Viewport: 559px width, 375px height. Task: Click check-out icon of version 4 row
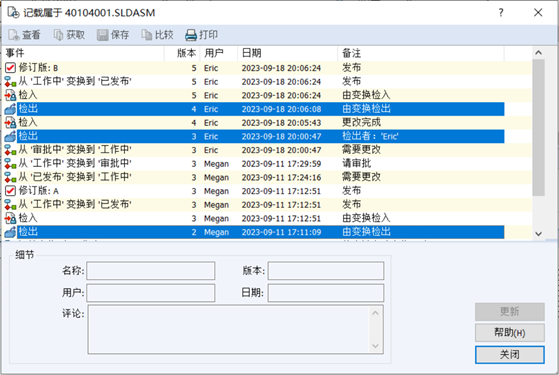point(10,109)
